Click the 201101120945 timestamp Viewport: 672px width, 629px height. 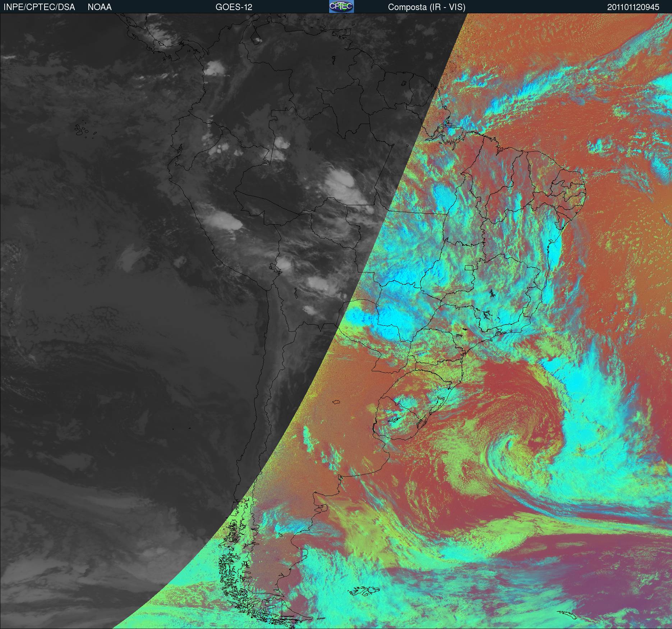[633, 7]
